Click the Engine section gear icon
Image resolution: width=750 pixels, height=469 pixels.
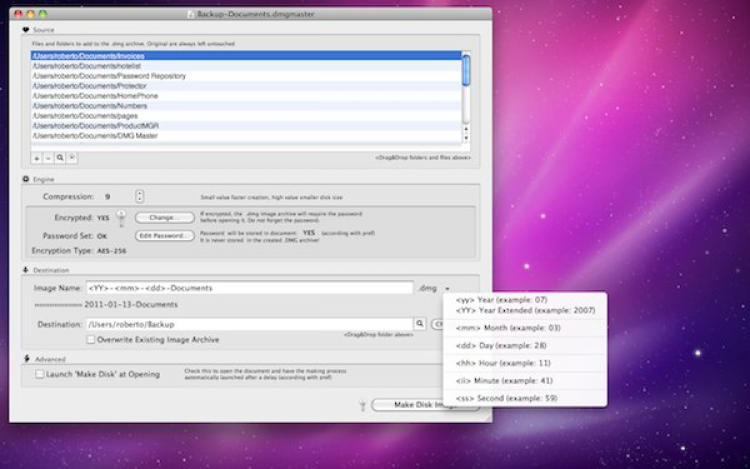click(26, 179)
